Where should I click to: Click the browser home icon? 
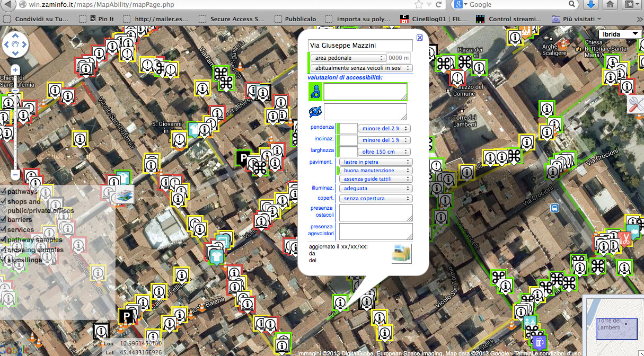point(610,5)
